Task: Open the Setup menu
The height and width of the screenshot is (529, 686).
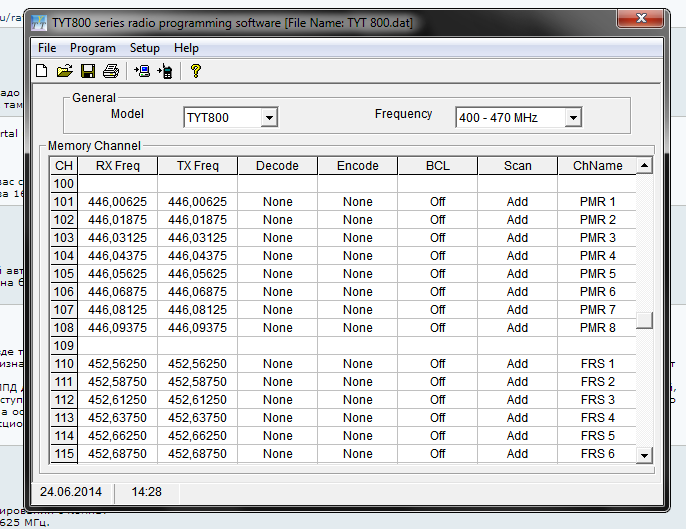Action: (144, 48)
